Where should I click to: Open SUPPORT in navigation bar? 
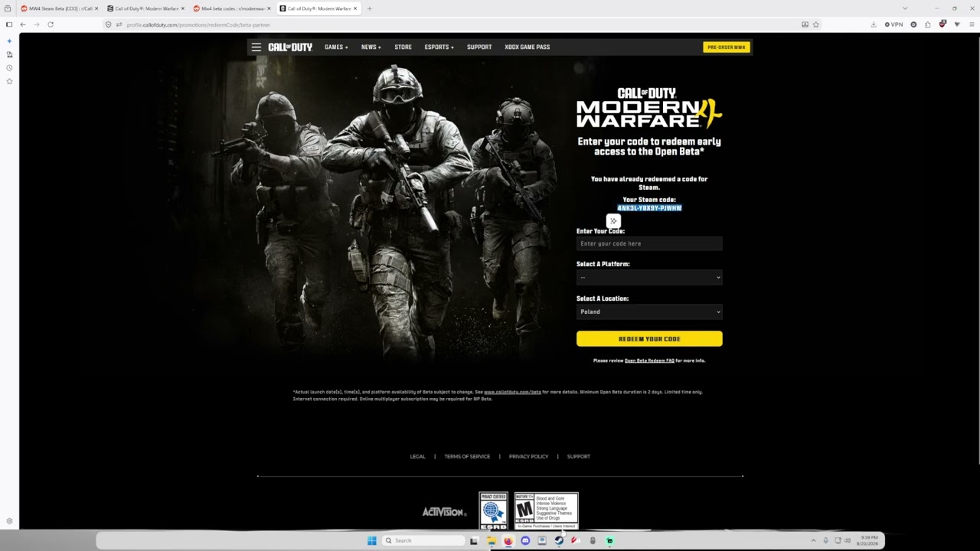pyautogui.click(x=479, y=47)
